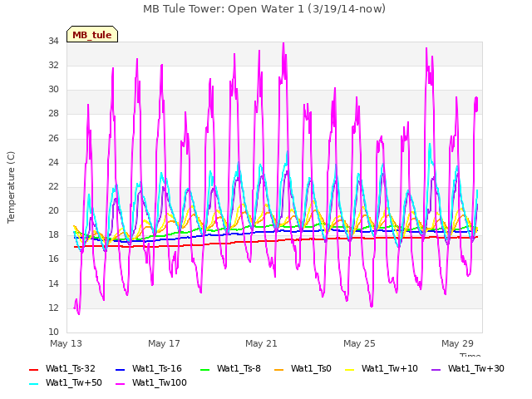Select the Wat1_Ts0 legend label
The image size is (532, 399).
pos(311,368)
